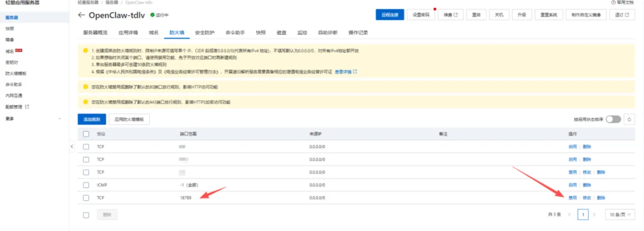
Task: Click the 关机 button
Action: click(499, 15)
